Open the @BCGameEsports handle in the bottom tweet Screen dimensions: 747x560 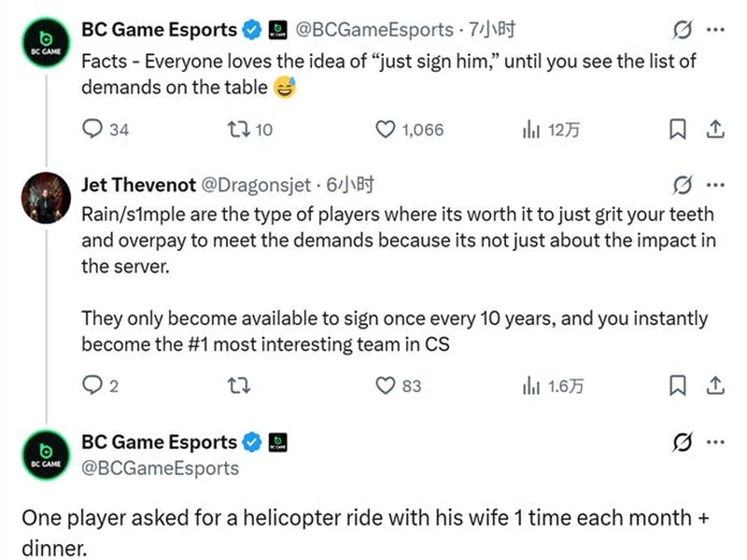click(x=160, y=468)
